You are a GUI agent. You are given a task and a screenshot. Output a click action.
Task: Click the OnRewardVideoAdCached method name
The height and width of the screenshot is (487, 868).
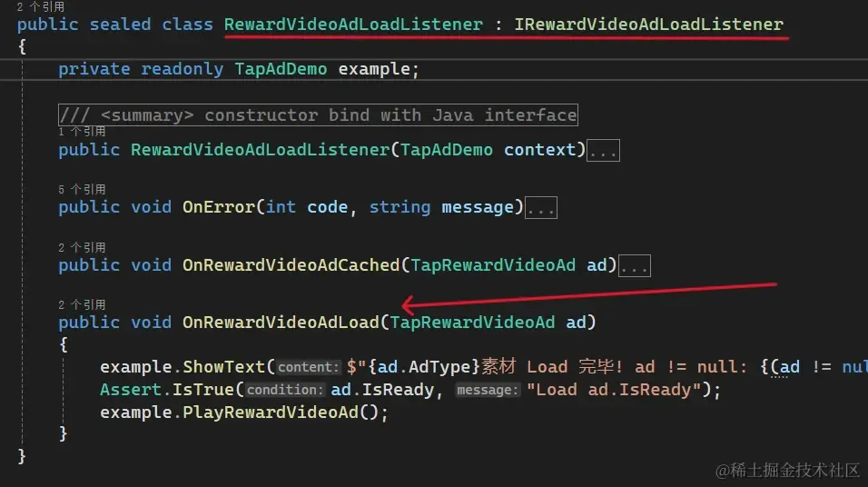(x=291, y=264)
